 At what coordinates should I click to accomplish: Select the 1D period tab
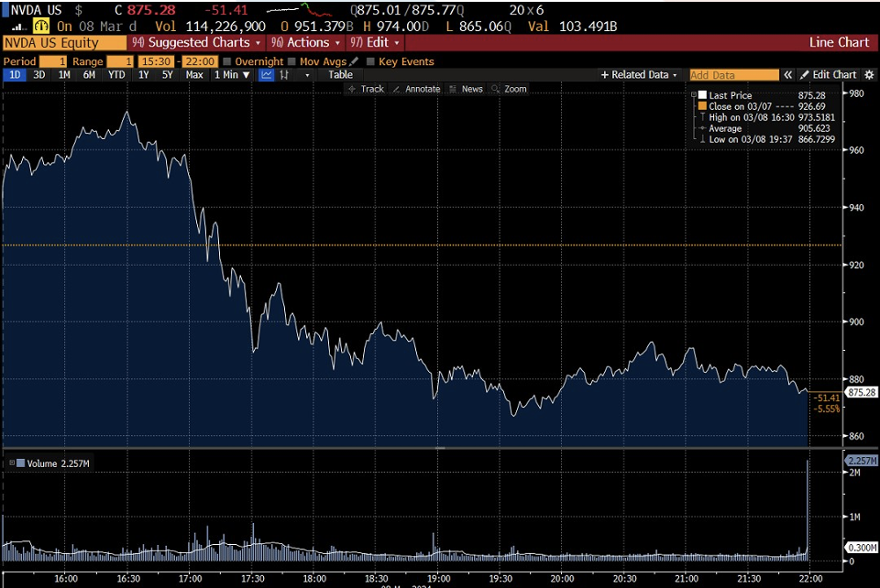[x=15, y=74]
